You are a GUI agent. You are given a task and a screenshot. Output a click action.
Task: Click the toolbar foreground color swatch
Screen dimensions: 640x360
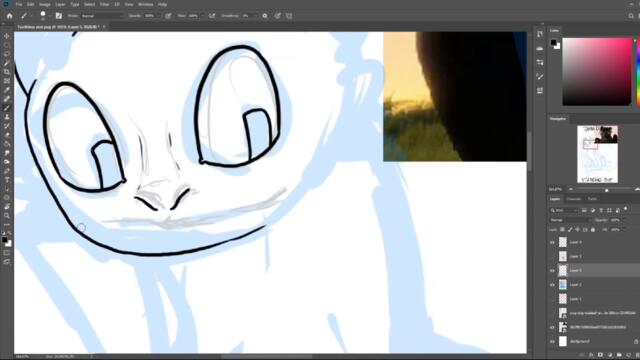[x=4, y=240]
